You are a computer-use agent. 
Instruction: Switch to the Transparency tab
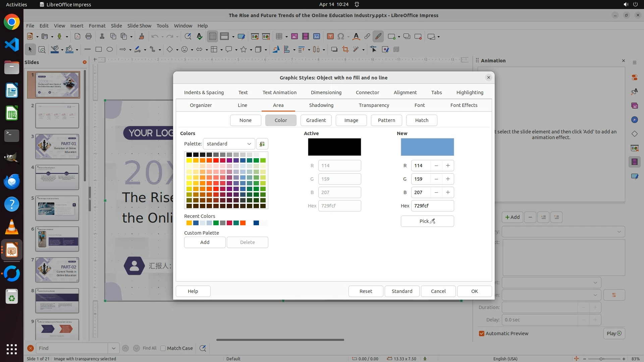point(374,105)
